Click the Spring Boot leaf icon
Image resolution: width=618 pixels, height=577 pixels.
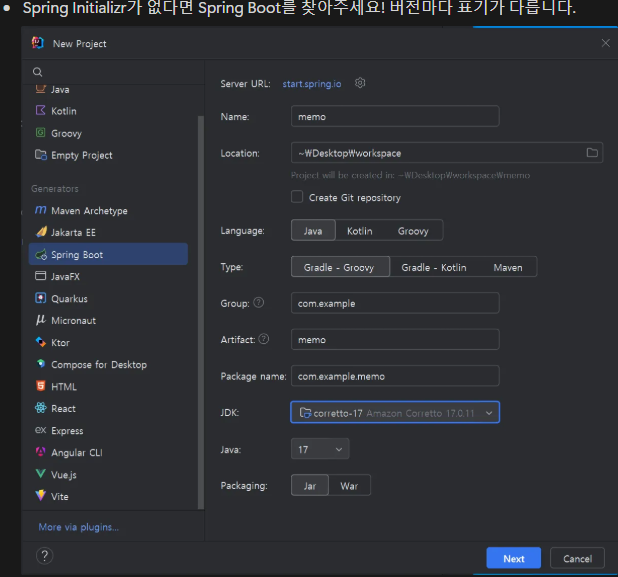[x=41, y=254]
